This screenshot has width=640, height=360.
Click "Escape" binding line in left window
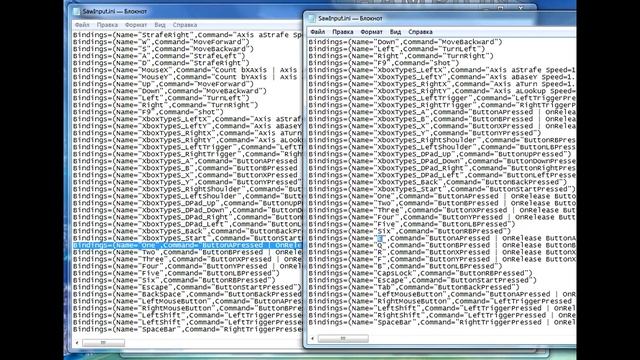tap(187, 287)
